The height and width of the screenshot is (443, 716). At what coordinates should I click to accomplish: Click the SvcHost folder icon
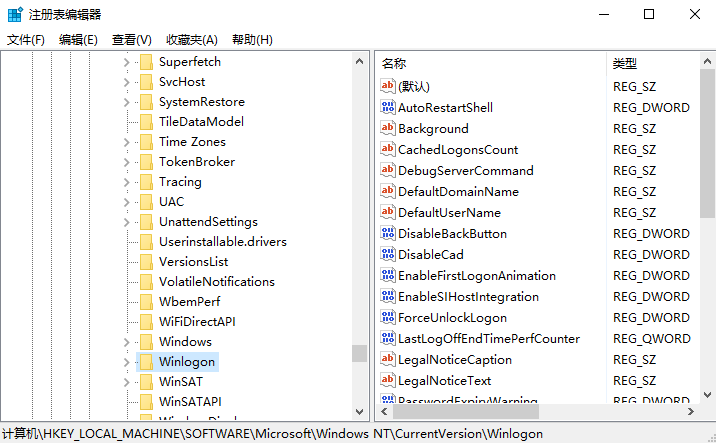146,82
